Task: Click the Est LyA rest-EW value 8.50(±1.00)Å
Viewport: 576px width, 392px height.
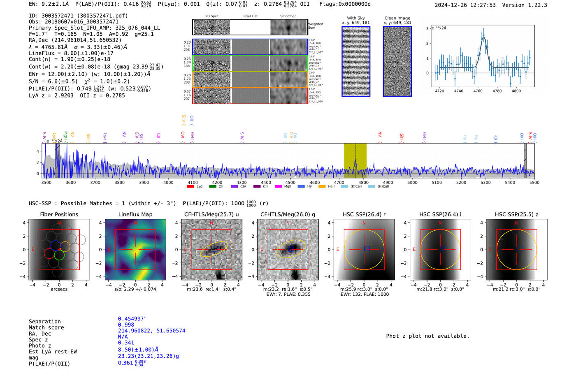Action: pos(138,350)
